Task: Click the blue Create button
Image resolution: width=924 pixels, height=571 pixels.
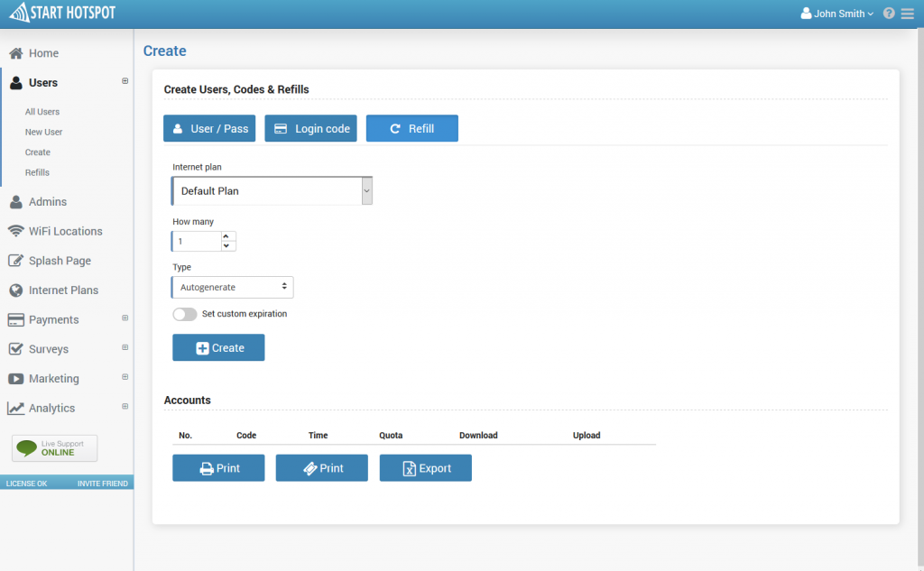Action: [218, 347]
